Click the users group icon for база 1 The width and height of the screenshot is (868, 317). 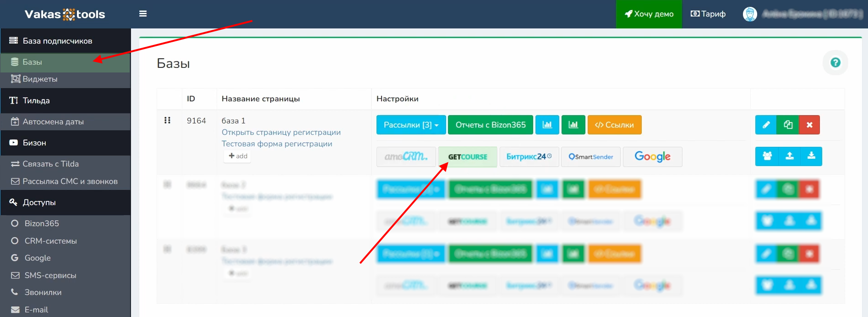[x=767, y=156]
